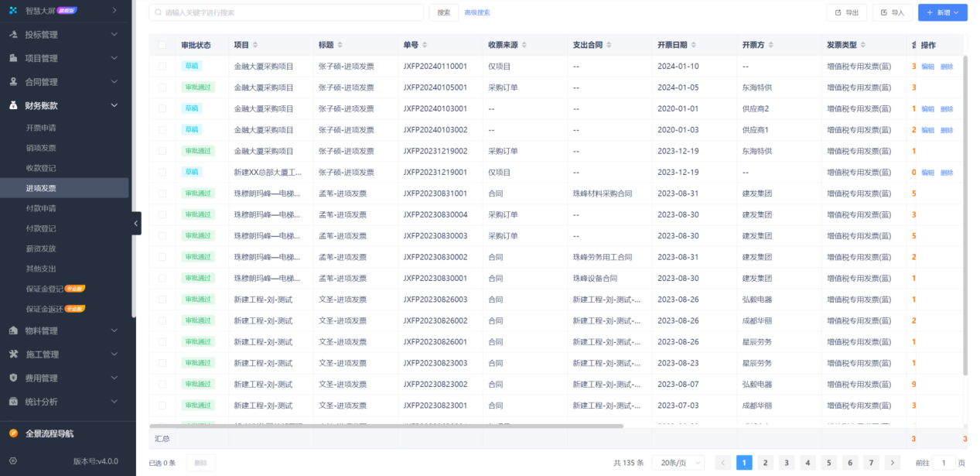The height and width of the screenshot is (476, 980).
Task: Toggle the select-all checkbox in table header
Action: (x=162, y=45)
